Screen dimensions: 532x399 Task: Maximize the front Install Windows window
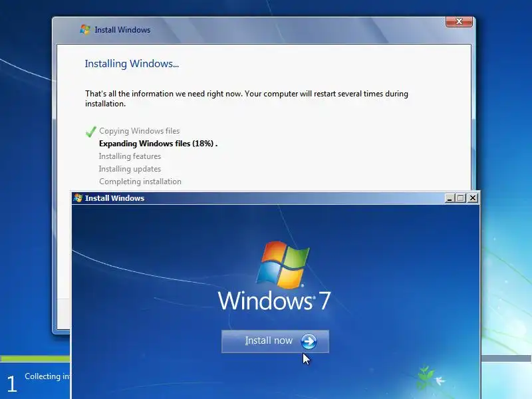tap(461, 198)
